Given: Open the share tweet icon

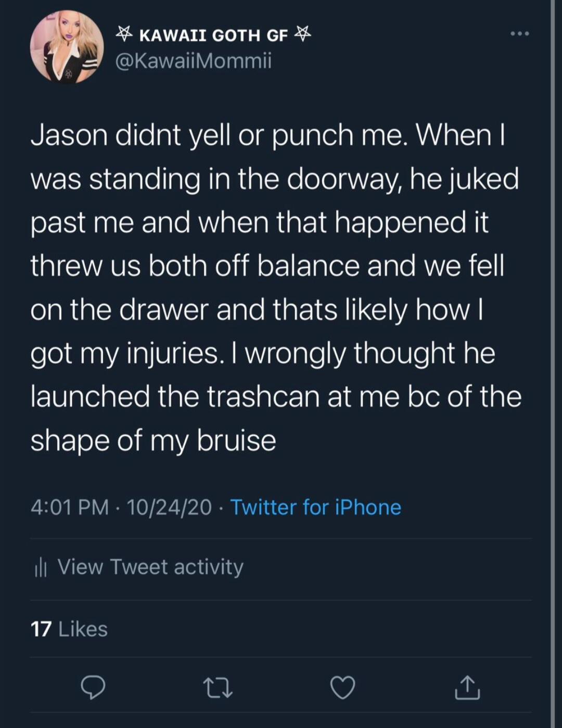Looking at the screenshot, I should [x=467, y=687].
